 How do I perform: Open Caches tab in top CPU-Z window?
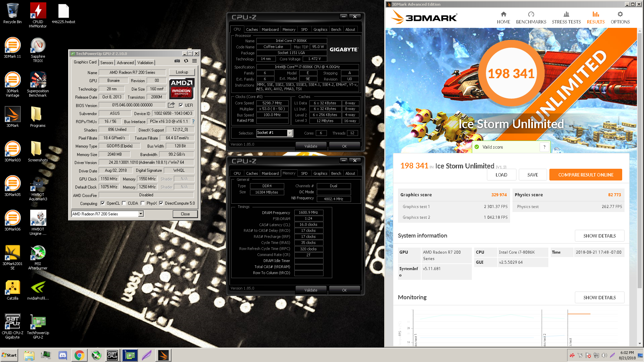click(x=252, y=30)
